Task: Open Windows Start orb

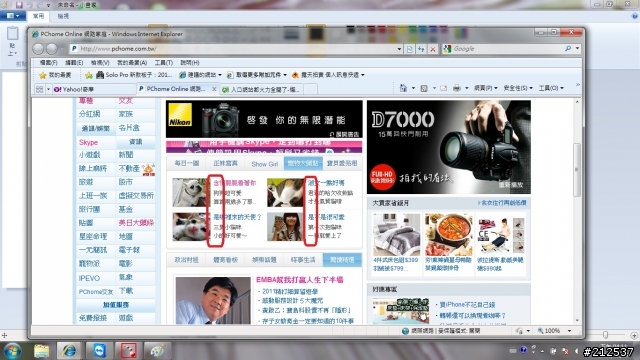Action: pyautogui.click(x=12, y=350)
